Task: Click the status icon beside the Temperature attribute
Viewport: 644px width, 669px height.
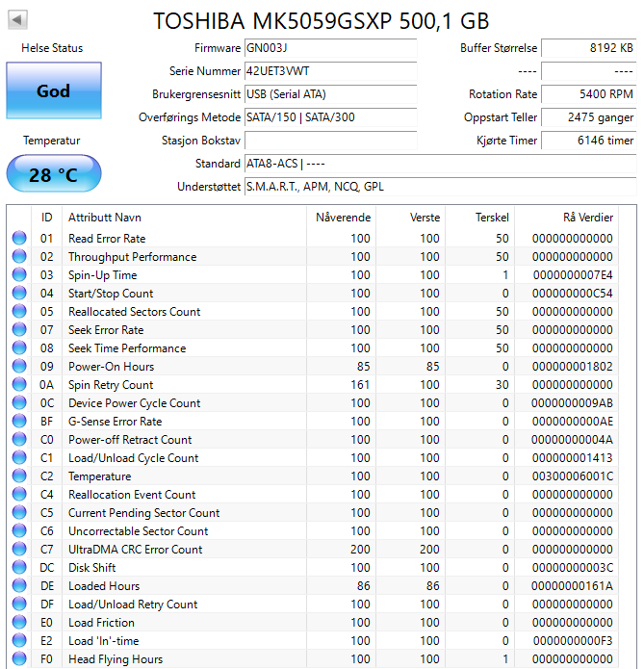Action: (19, 476)
